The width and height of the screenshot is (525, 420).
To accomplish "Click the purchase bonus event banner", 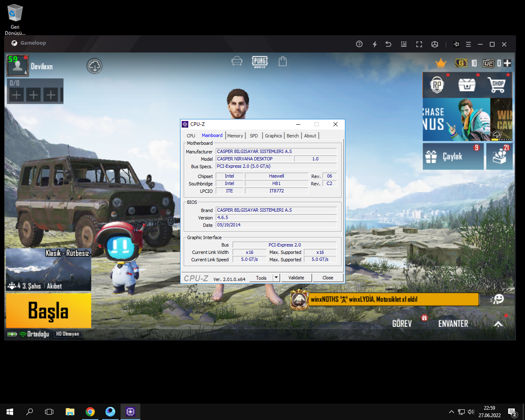I will tap(457, 119).
